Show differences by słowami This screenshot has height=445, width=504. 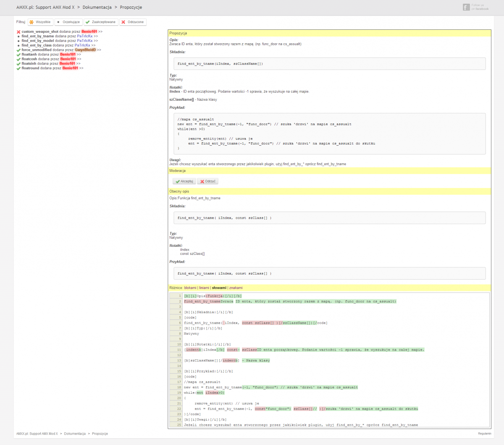coord(219,288)
